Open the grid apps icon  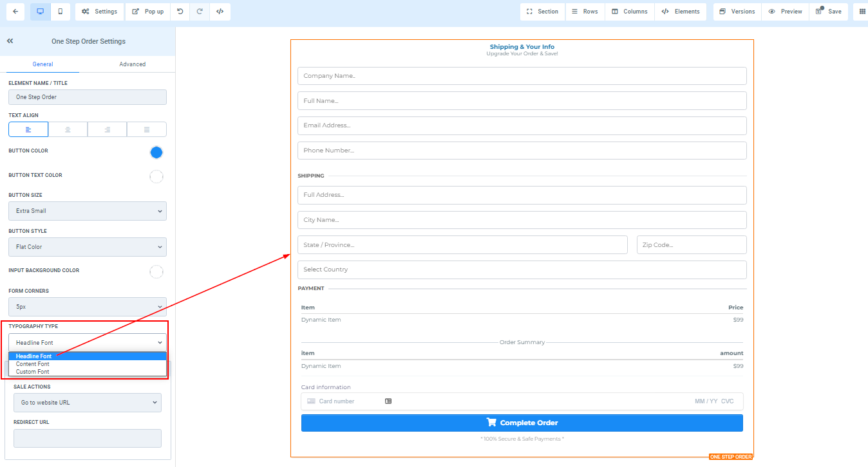tap(862, 12)
